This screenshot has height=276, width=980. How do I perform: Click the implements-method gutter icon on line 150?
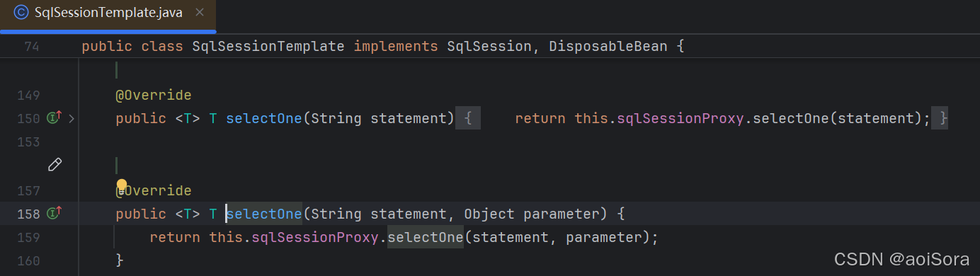tap(54, 118)
